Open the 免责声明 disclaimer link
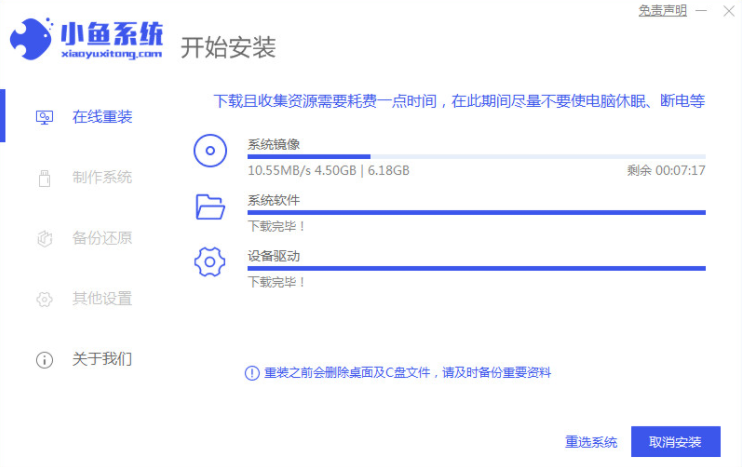This screenshot has width=742, height=467. click(x=662, y=10)
